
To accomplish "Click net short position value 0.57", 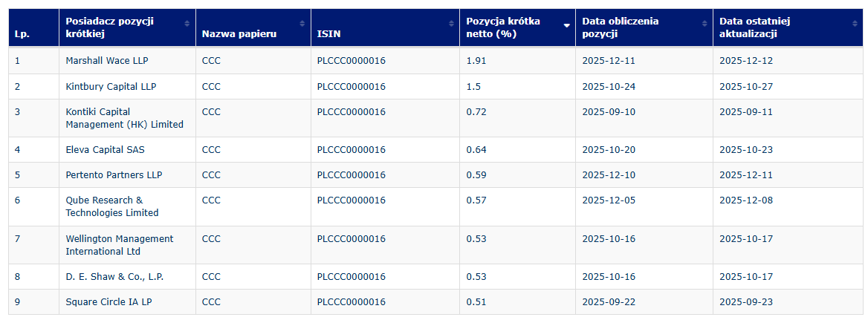I will [476, 200].
